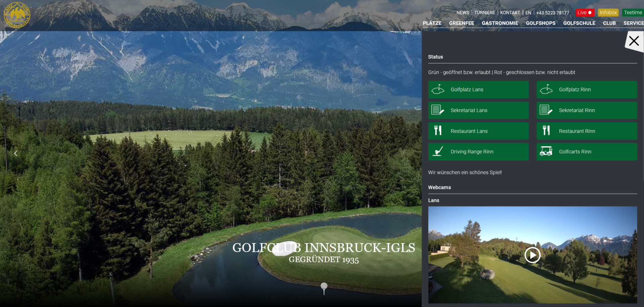Viewport: 644px width, 307px height.
Task: Select the Restaurant Lans label
Action: [469, 131]
